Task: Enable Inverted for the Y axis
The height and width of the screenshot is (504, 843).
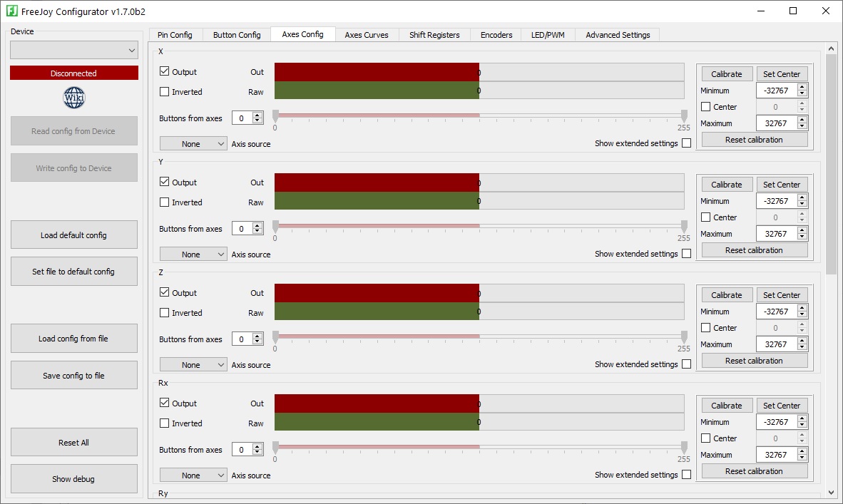Action: click(x=165, y=202)
